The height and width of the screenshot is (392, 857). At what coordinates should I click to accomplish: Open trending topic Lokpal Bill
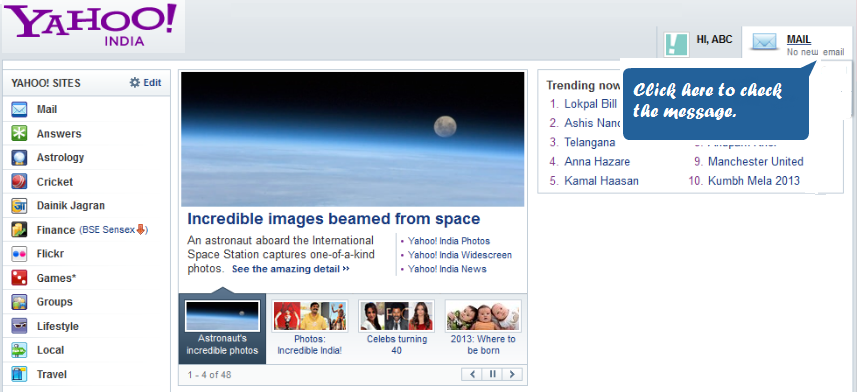[590, 104]
